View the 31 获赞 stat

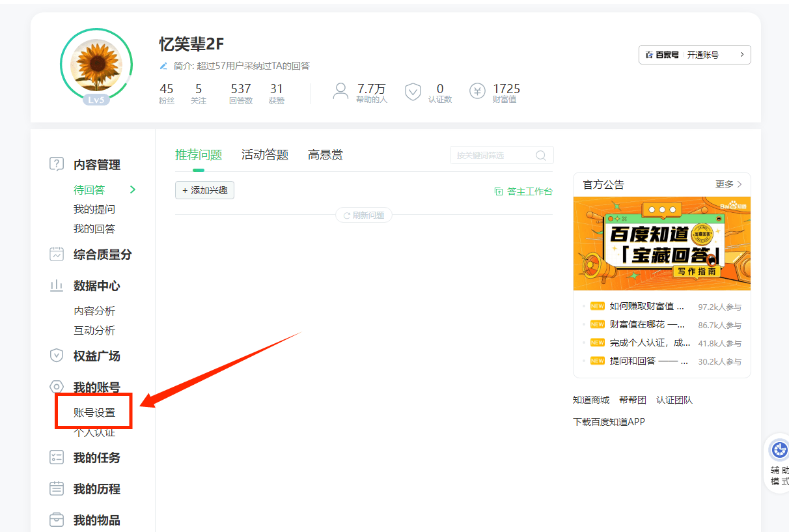pos(277,94)
